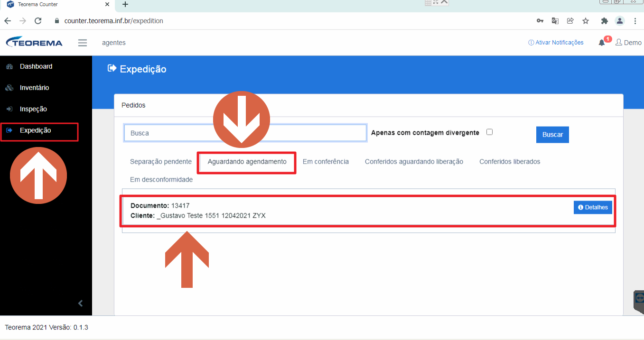Open a new browser tab

(125, 5)
